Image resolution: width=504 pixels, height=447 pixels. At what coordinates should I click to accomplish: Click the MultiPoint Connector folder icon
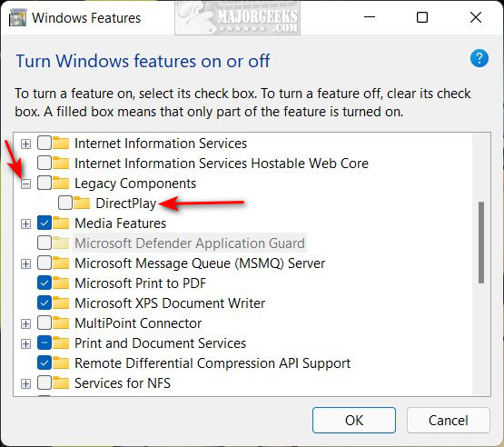coord(61,323)
